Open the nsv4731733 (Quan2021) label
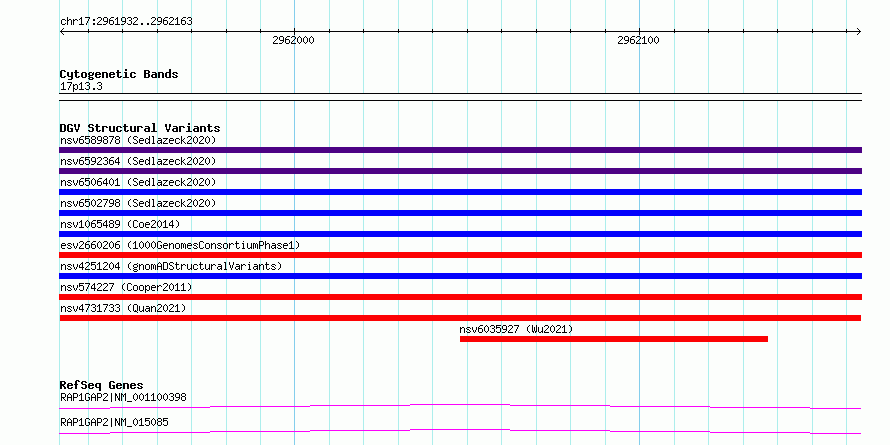Screen dimensions: 890x445 123,308
